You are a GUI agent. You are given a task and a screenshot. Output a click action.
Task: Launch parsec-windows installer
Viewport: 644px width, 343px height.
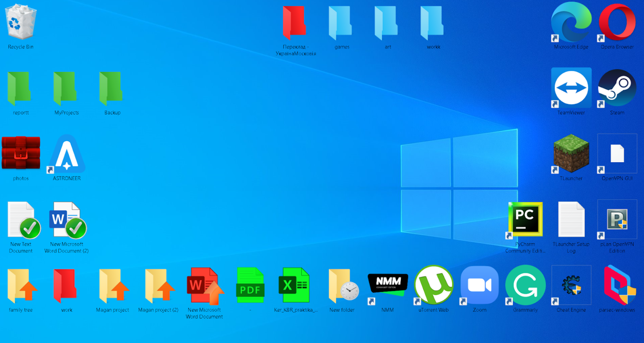pyautogui.click(x=617, y=285)
